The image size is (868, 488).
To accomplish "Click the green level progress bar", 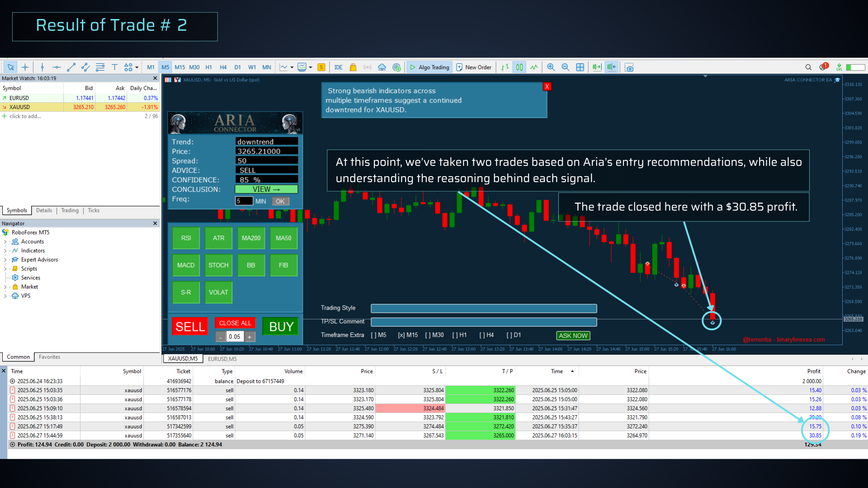I will [855, 67].
